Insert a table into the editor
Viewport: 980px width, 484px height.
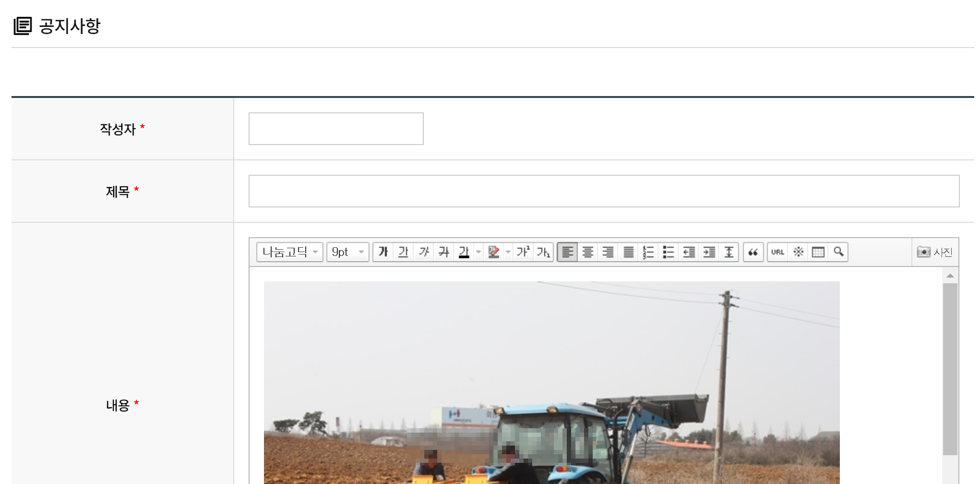tap(818, 252)
